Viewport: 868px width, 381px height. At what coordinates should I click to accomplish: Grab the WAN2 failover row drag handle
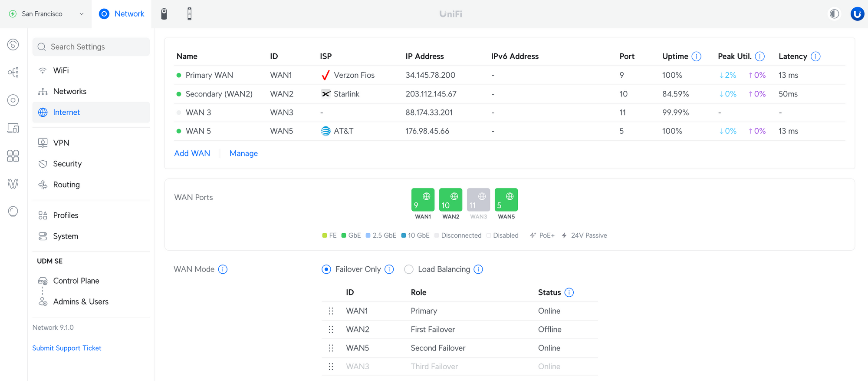click(331, 329)
